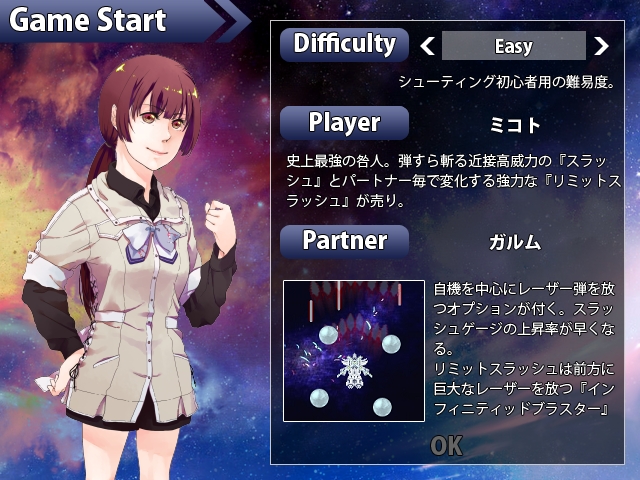
Task: Click the chevron arrow after Game Start
Action: [x=233, y=20]
